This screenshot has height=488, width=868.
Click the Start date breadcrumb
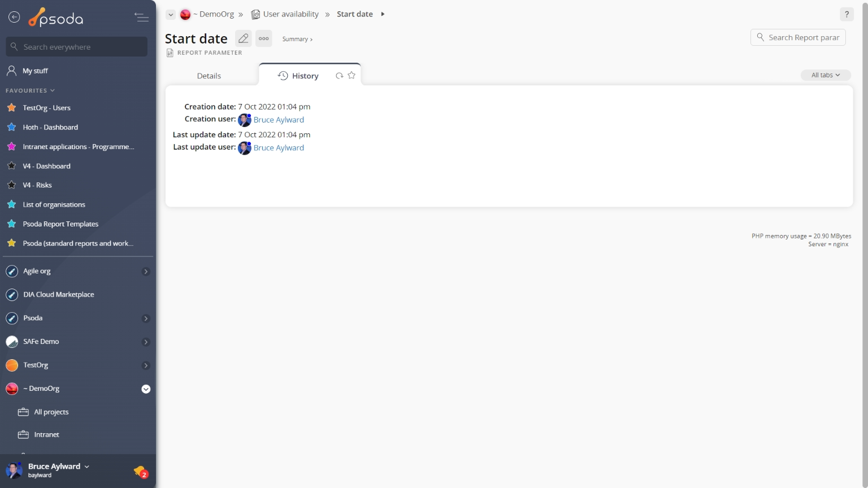coord(355,14)
